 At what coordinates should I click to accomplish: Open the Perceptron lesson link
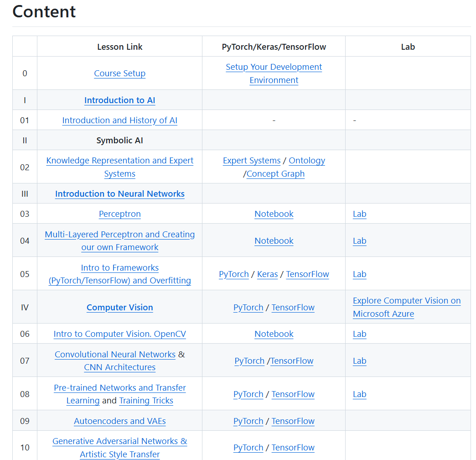[x=119, y=214]
